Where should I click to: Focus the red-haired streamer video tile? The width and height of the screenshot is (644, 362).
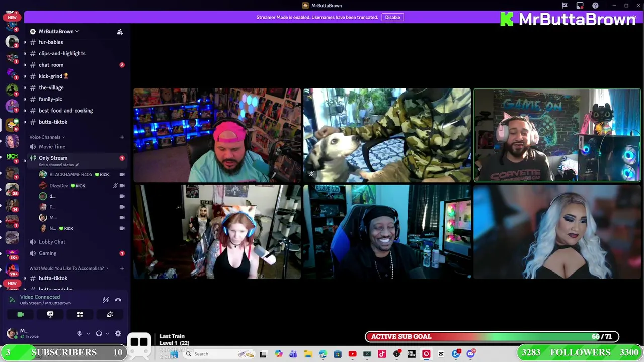(217, 232)
